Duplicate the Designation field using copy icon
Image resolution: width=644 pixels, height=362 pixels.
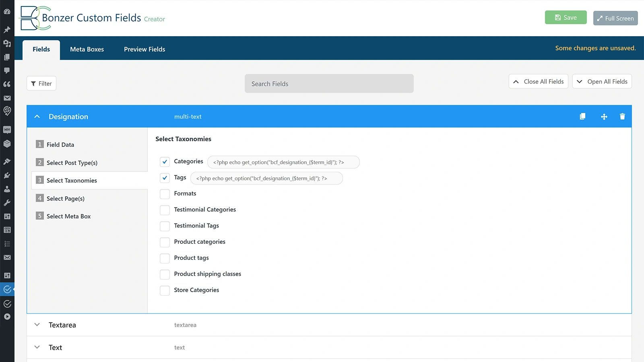pyautogui.click(x=582, y=117)
